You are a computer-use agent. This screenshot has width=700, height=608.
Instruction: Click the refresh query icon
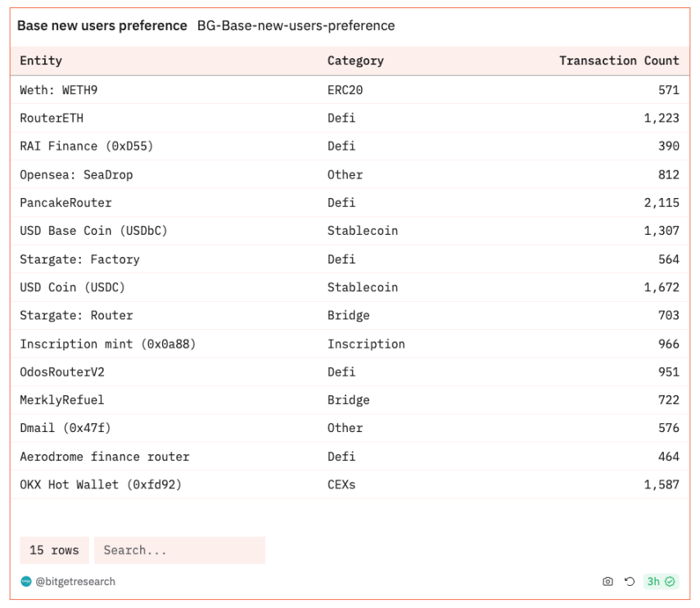[x=630, y=582]
